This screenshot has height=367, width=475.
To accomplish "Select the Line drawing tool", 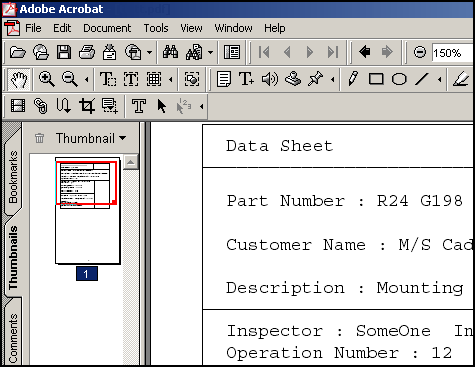I will 422,79.
